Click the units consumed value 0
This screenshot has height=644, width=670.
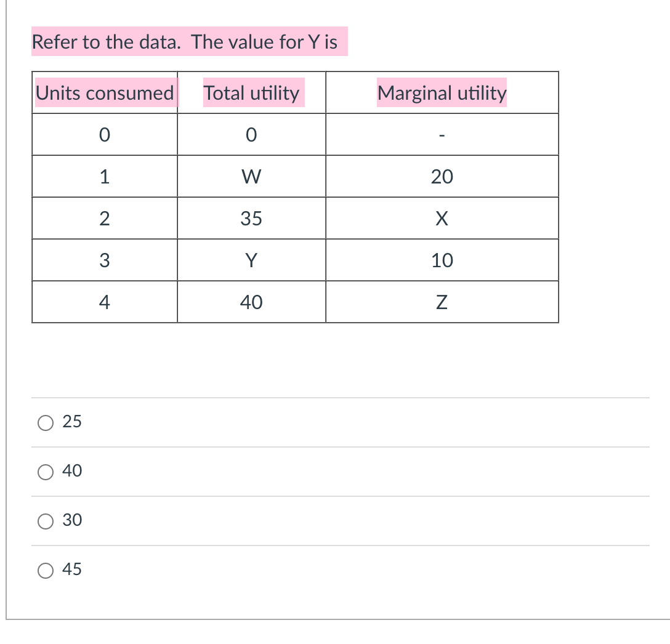[103, 134]
